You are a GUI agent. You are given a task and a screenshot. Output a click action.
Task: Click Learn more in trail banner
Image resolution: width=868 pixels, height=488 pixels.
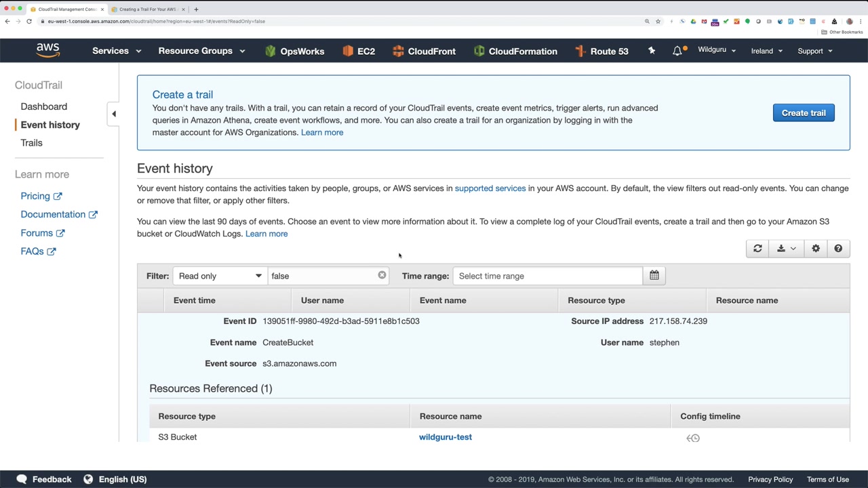pos(322,132)
